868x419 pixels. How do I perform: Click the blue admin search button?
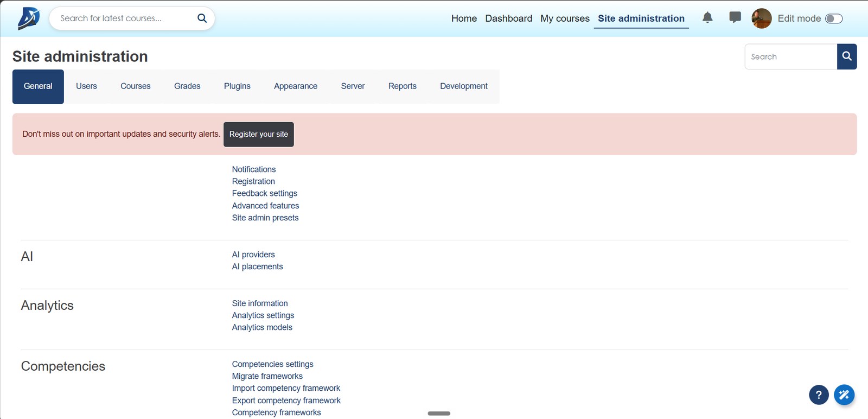tap(847, 56)
